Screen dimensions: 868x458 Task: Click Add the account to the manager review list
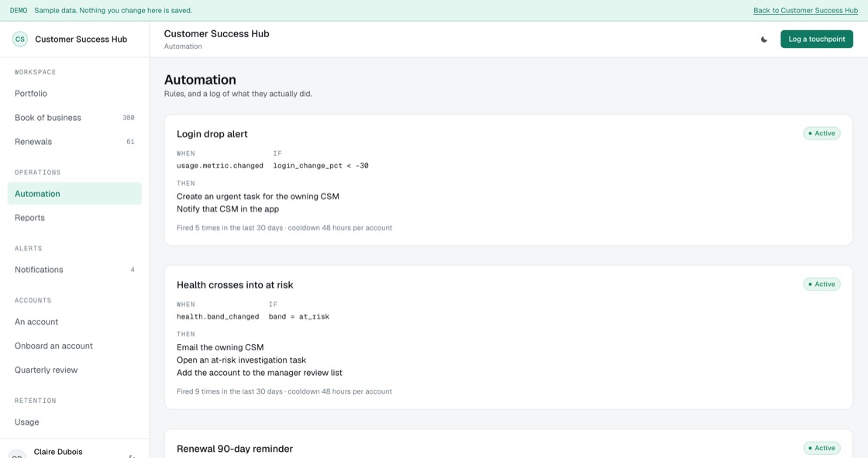(259, 373)
